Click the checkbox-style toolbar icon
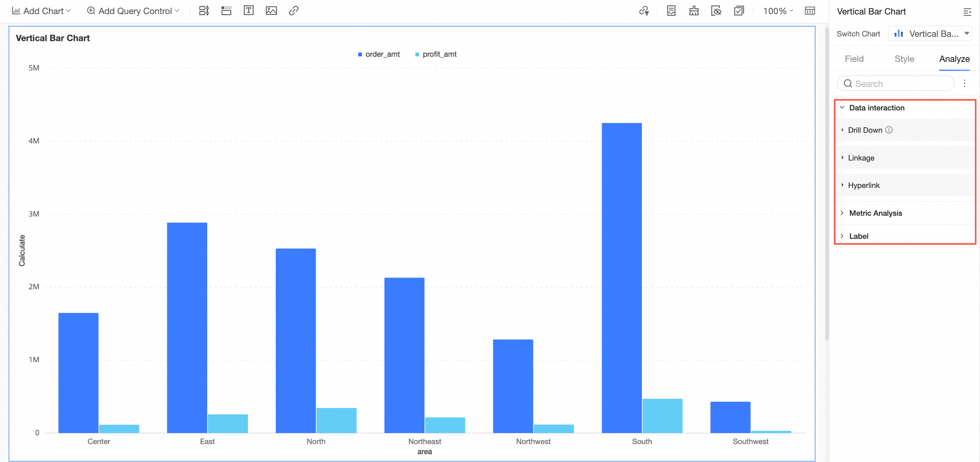This screenshot has height=462, width=980. [x=739, y=11]
